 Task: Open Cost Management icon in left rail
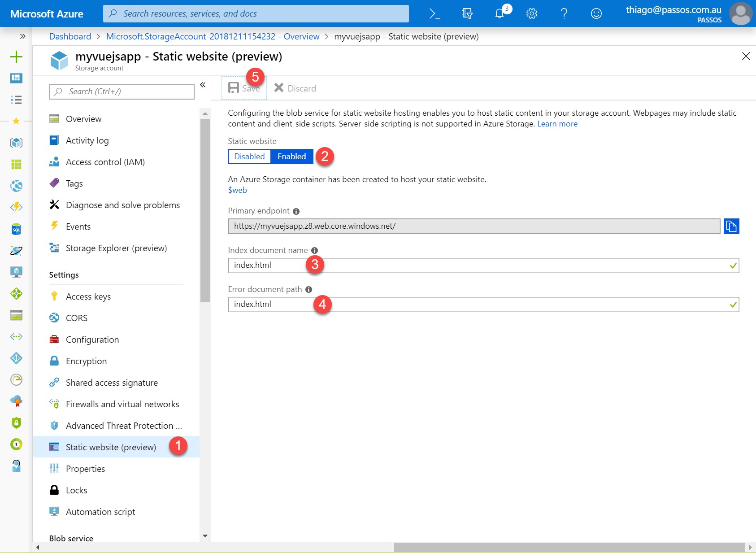[x=16, y=444]
